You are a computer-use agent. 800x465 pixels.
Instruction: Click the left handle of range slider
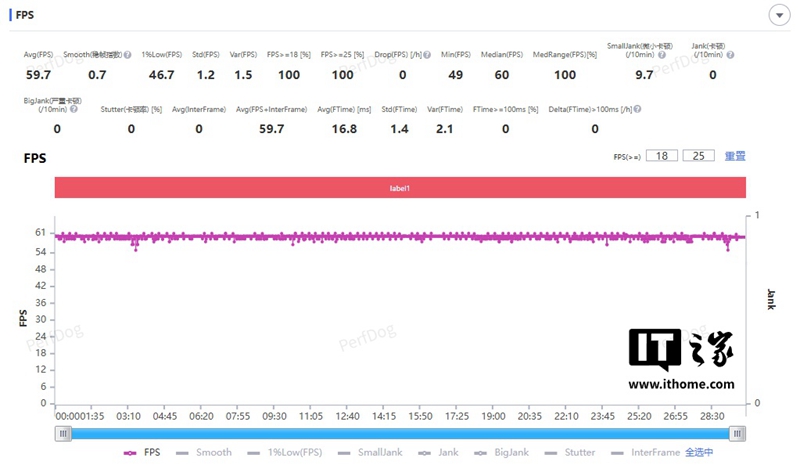(x=63, y=434)
